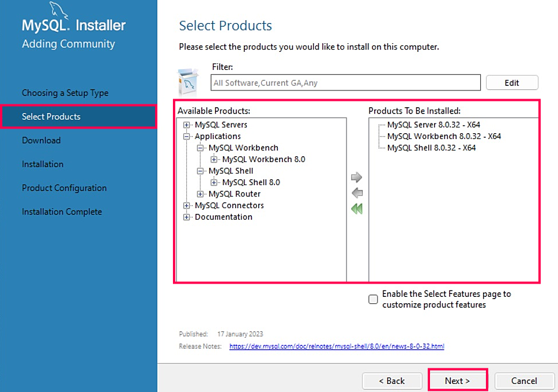Viewport: 558px width, 392px height.
Task: Open the Installation Complete step
Action: (x=62, y=212)
